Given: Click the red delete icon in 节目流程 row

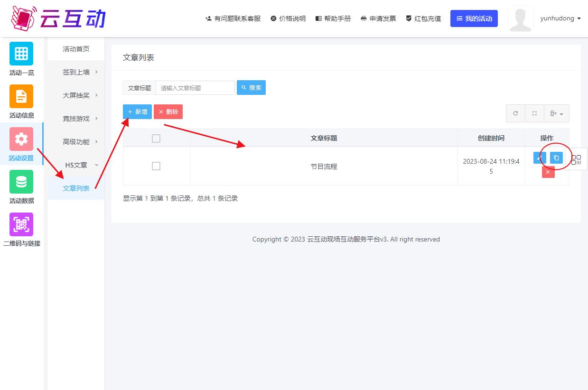Looking at the screenshot, I should [x=548, y=172].
